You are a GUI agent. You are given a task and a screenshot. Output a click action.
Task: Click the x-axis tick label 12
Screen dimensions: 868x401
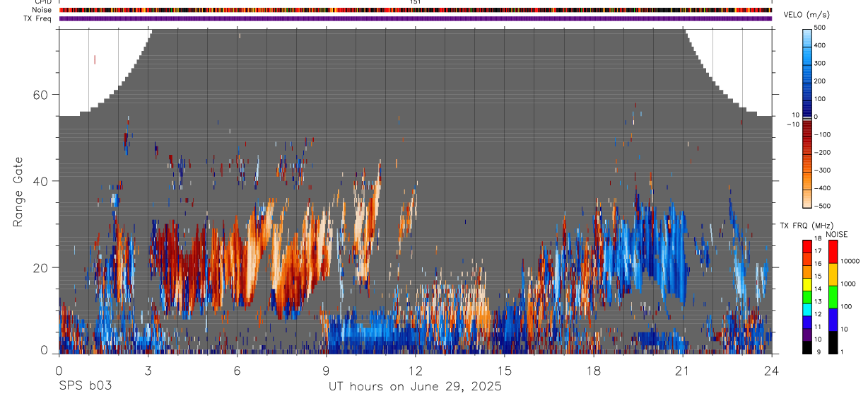click(416, 370)
